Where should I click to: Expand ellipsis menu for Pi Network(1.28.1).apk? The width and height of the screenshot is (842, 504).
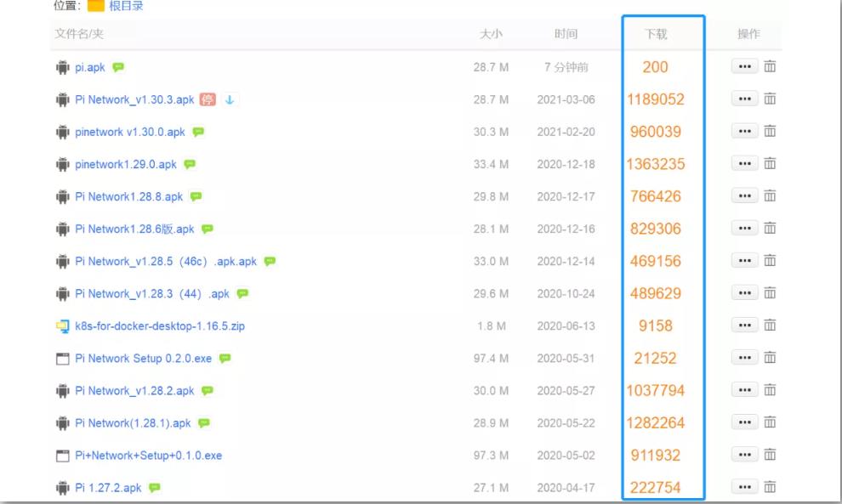[x=745, y=422]
